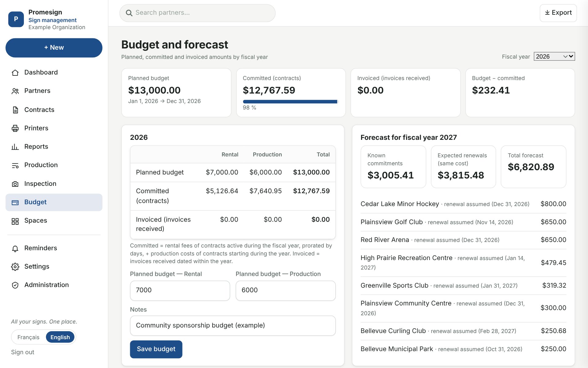Click the committed 98% progress bar
The width and height of the screenshot is (588, 368).
coord(290,102)
